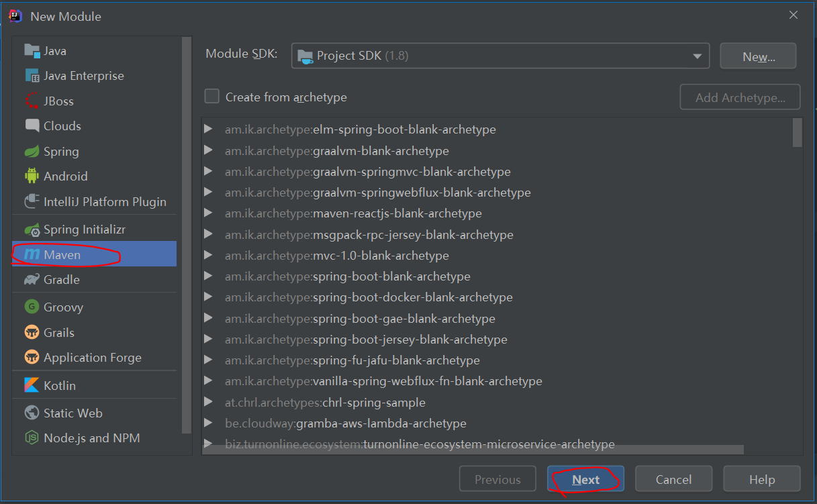Screen dimensions: 817x504
Task: Select the Android robot icon
Action: point(32,176)
